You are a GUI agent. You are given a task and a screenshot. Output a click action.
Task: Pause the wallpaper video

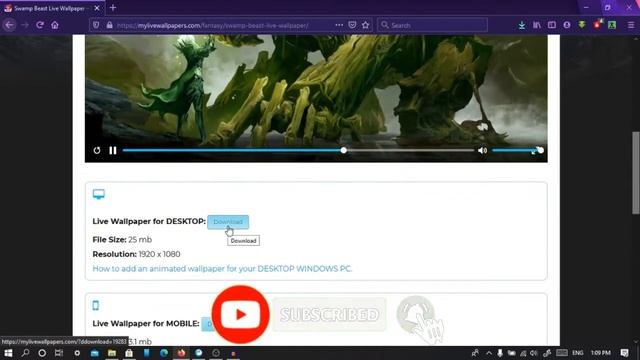[x=113, y=151]
